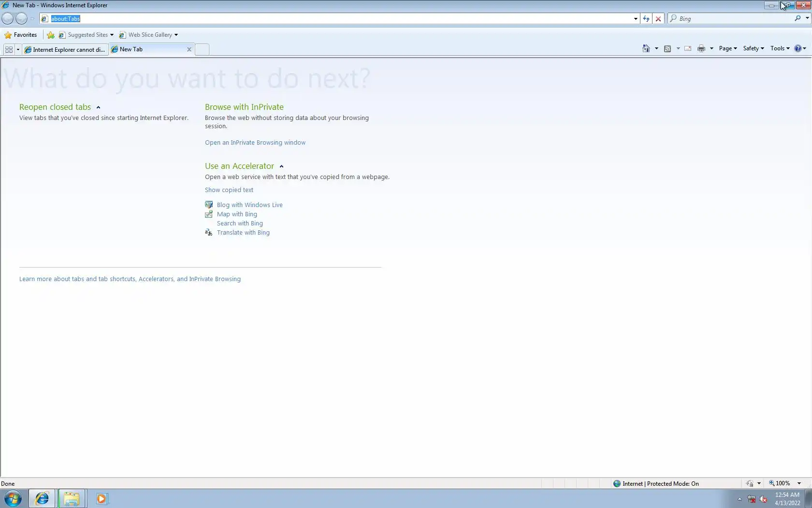
Task: Go back using the Back arrow button
Action: [x=7, y=19]
